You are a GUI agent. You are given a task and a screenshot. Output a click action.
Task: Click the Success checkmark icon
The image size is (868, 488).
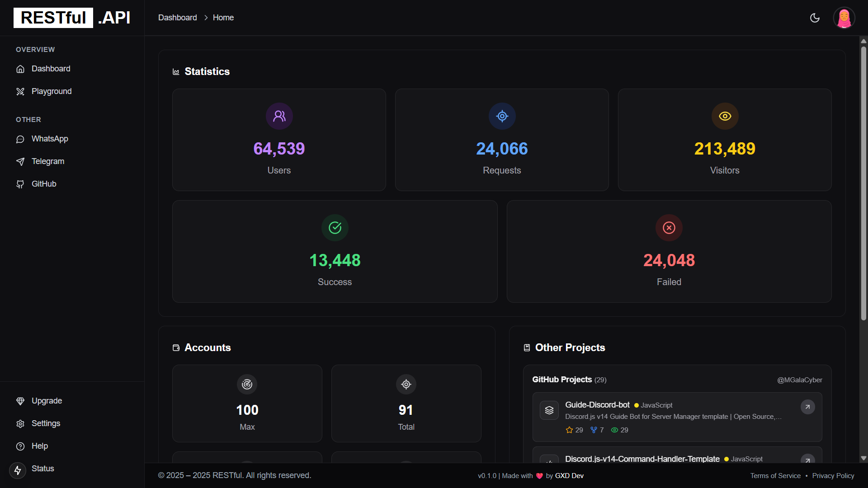pos(335,228)
